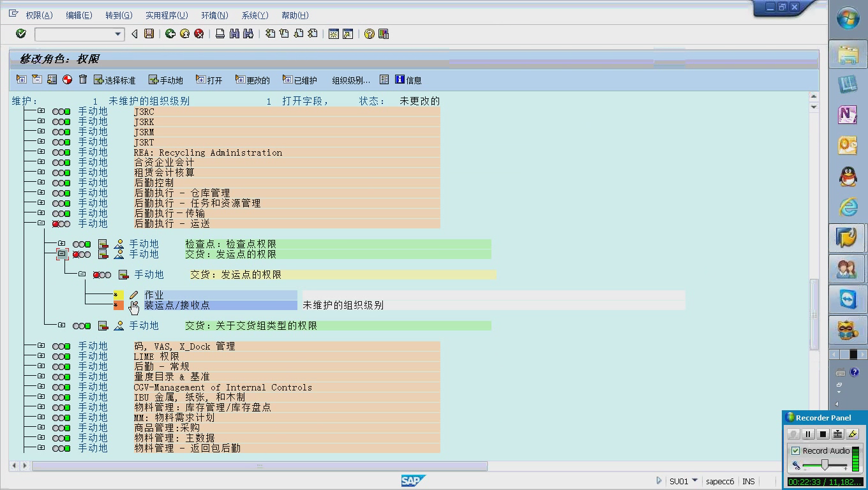Open the 编辑(E) menu

[x=79, y=15]
